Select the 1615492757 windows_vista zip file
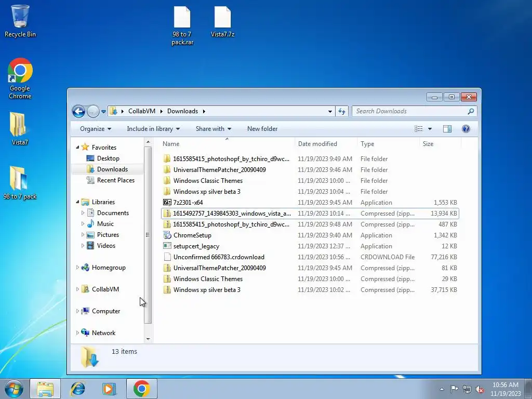The height and width of the screenshot is (399, 532). pos(310,214)
